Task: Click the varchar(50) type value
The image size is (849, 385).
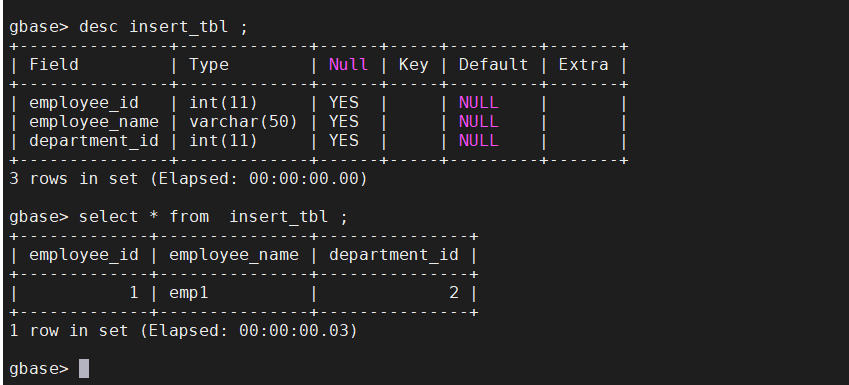Action: 243,122
